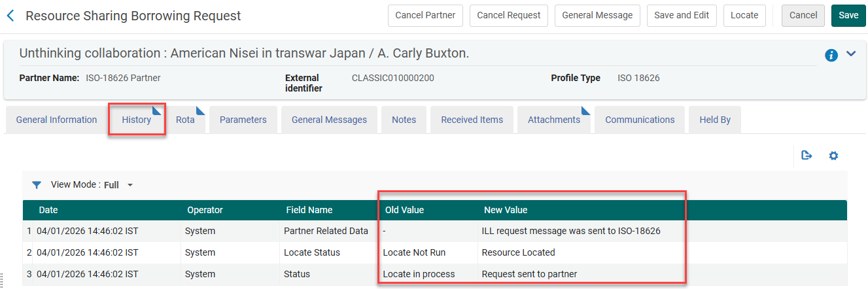Click the 'Locate Not Run' value

point(413,252)
